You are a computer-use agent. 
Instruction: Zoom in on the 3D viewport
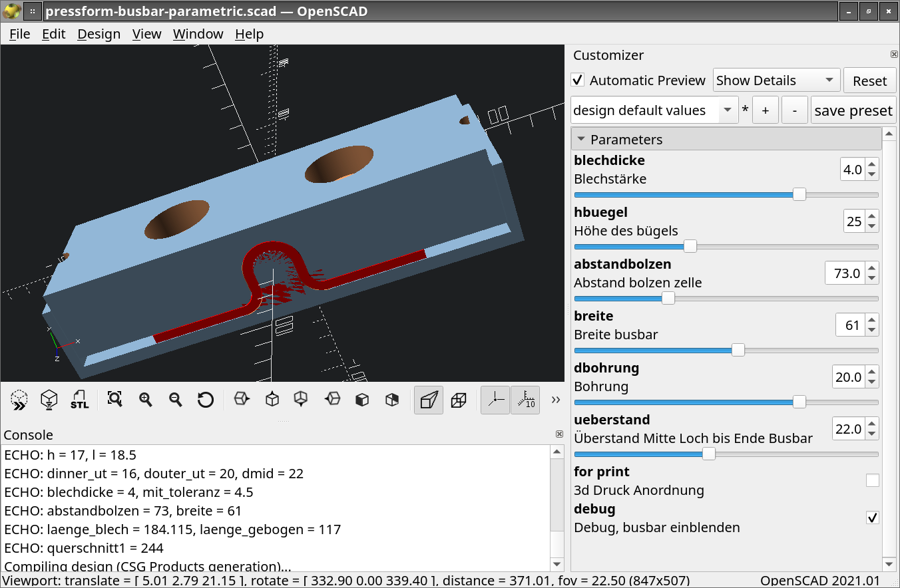pos(146,400)
